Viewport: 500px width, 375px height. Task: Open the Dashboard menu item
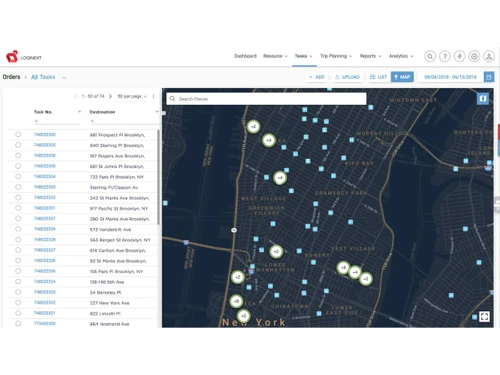(x=245, y=56)
